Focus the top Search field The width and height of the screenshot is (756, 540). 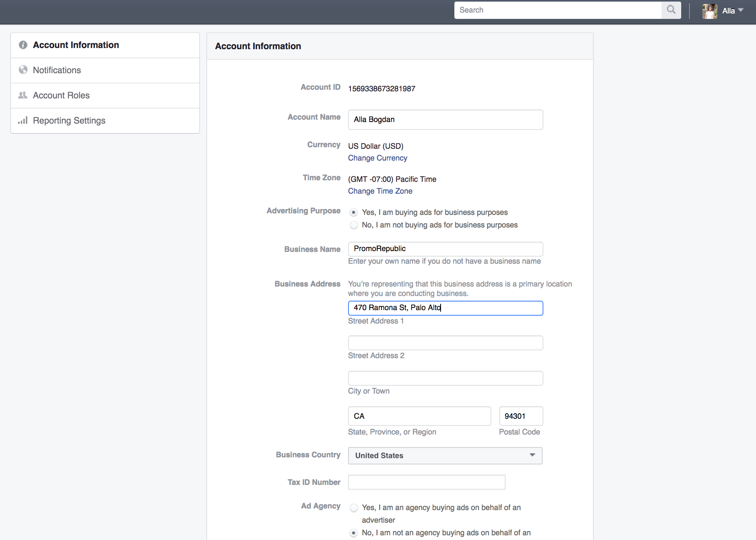(558, 10)
